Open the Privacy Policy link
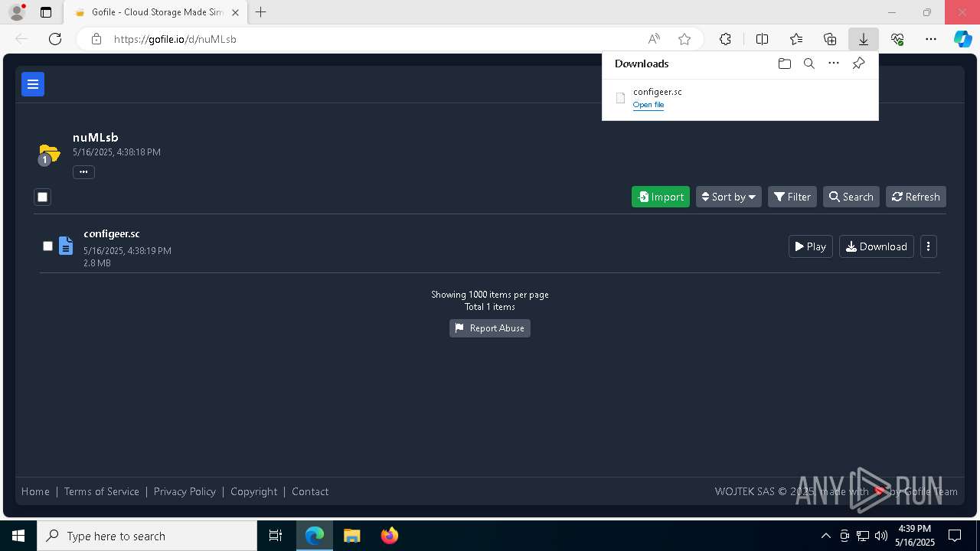This screenshot has height=551, width=980. coord(185,491)
